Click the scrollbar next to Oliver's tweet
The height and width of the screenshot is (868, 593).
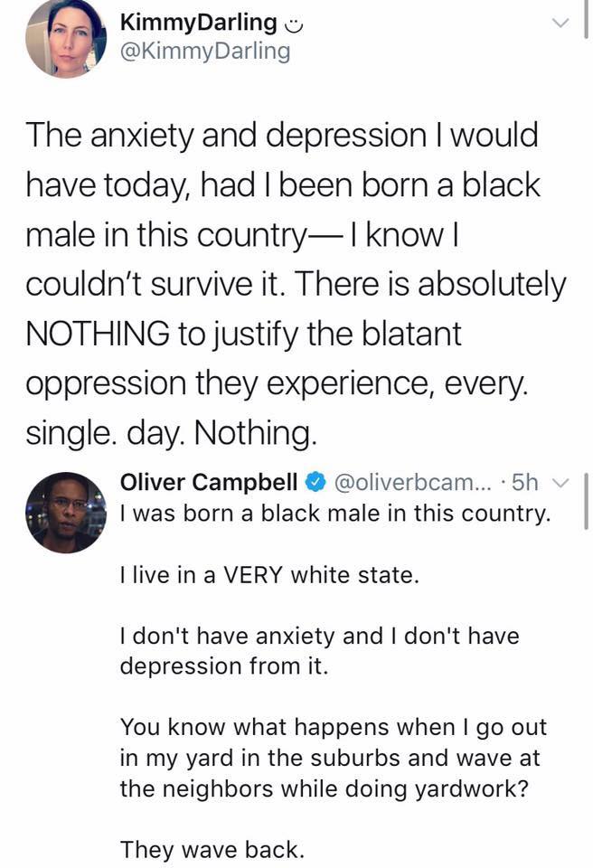pyautogui.click(x=585, y=500)
